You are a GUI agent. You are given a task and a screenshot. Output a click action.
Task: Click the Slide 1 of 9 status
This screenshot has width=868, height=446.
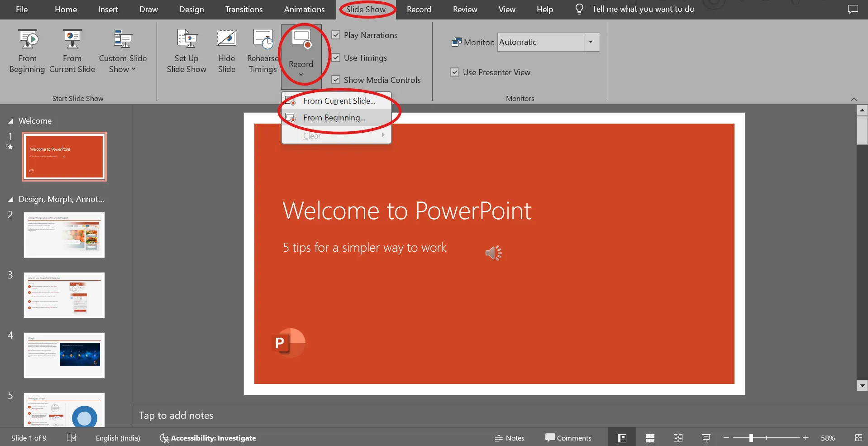pos(29,438)
